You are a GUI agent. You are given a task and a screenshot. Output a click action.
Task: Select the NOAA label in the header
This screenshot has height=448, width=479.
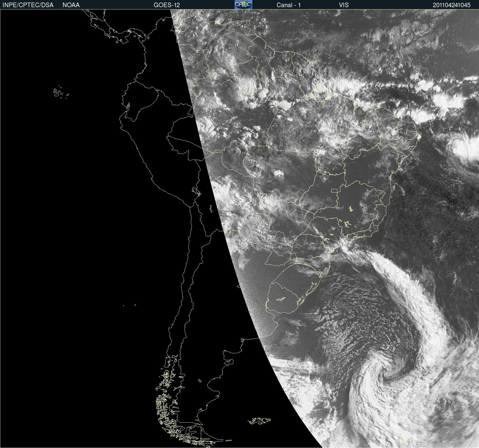tap(71, 5)
